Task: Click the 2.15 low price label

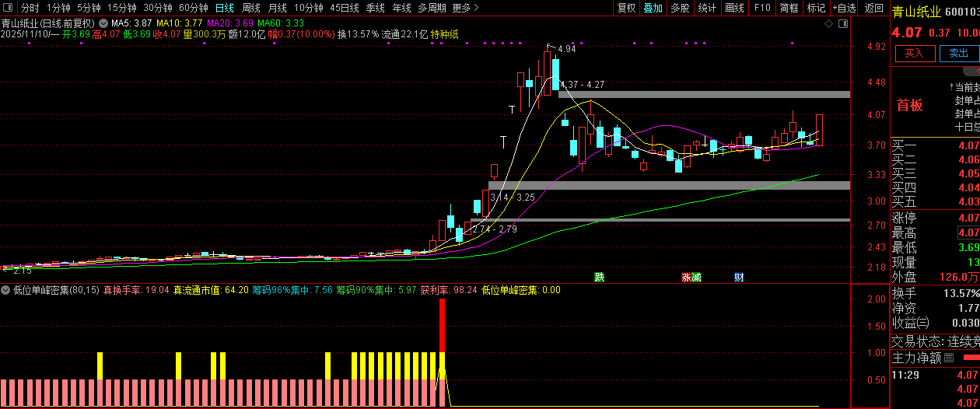Action: pos(21,270)
